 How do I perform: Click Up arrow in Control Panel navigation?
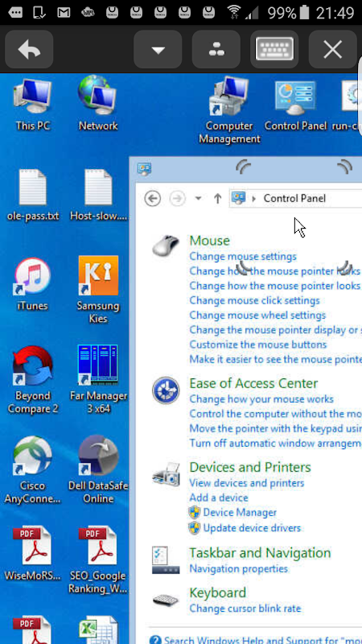[217, 199]
